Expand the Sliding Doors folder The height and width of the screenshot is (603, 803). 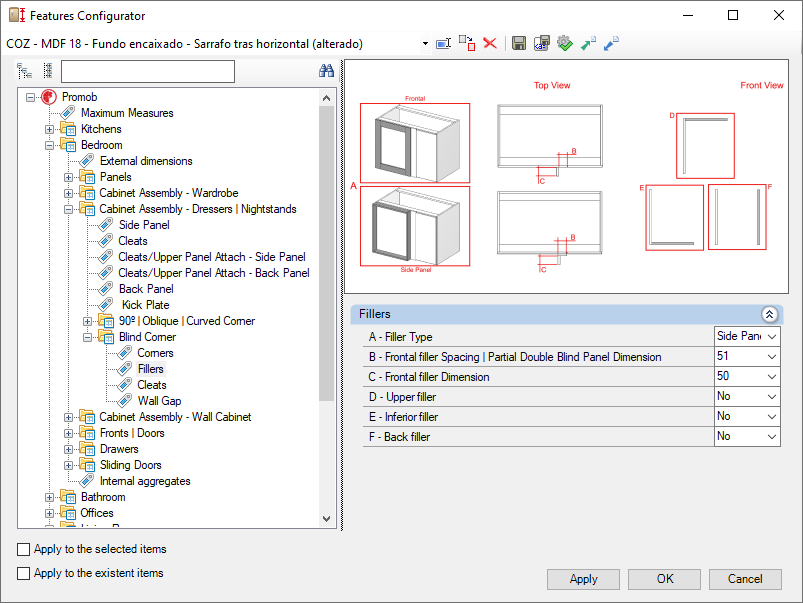(x=68, y=465)
